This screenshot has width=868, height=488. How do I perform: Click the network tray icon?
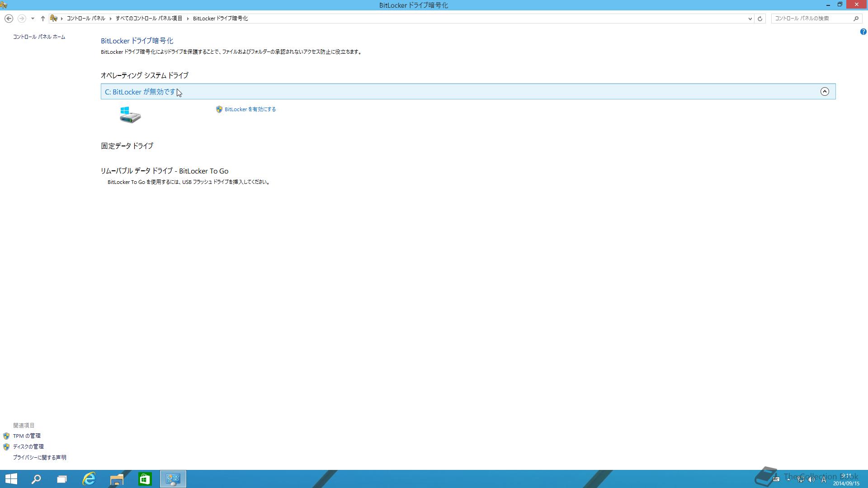(800, 479)
